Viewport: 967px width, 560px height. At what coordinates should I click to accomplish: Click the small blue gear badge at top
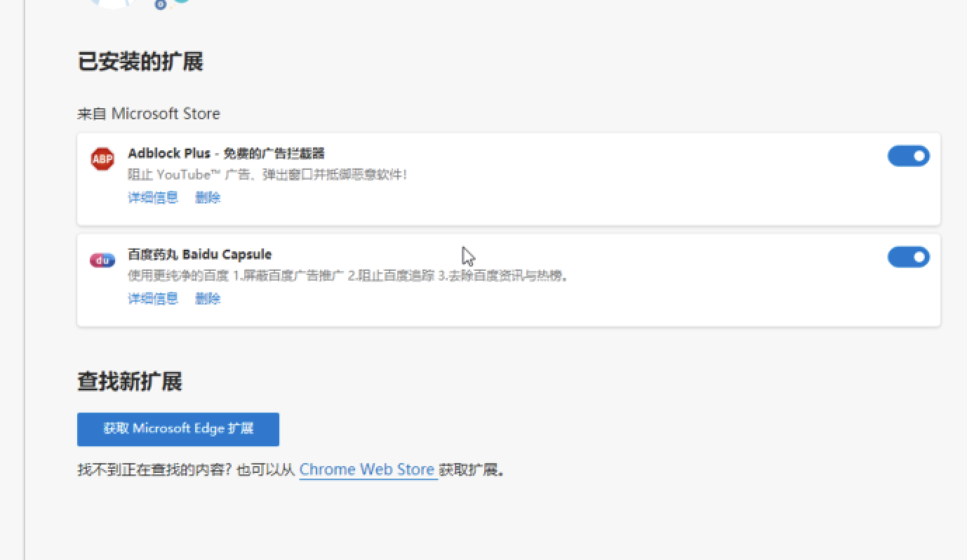point(161,5)
